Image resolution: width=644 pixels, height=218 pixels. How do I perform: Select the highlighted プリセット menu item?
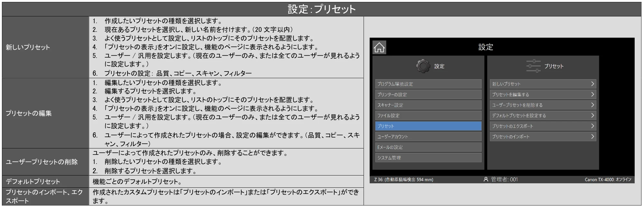pyautogui.click(x=428, y=126)
